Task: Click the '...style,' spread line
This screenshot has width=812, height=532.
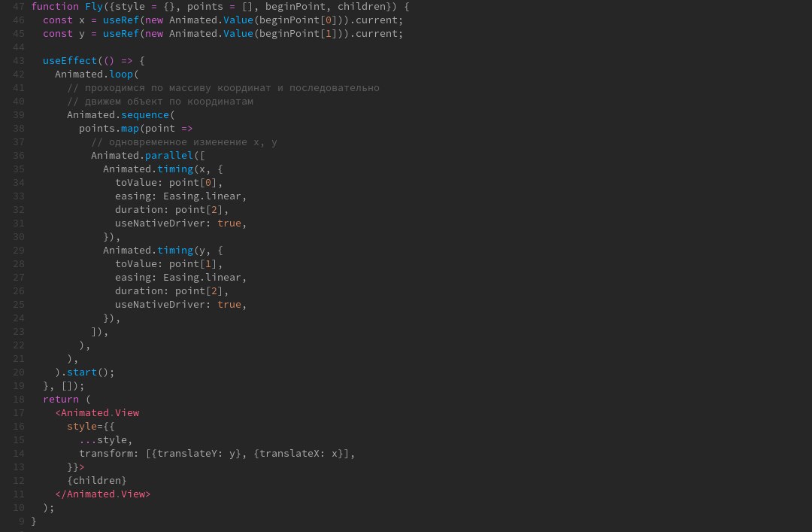Action: coord(106,439)
